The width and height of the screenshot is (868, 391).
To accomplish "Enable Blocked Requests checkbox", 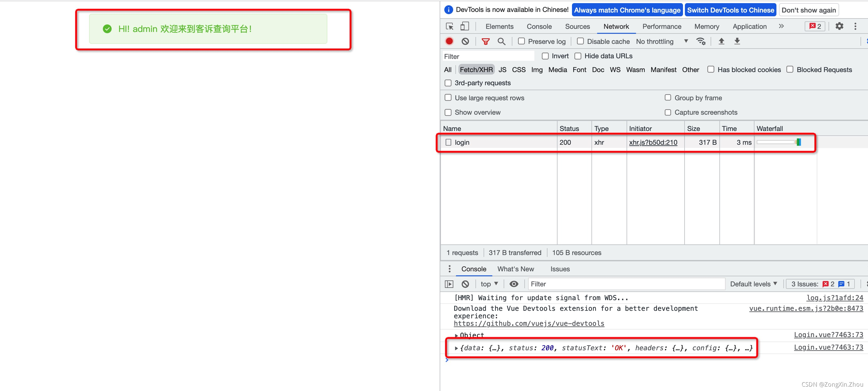I will point(790,69).
